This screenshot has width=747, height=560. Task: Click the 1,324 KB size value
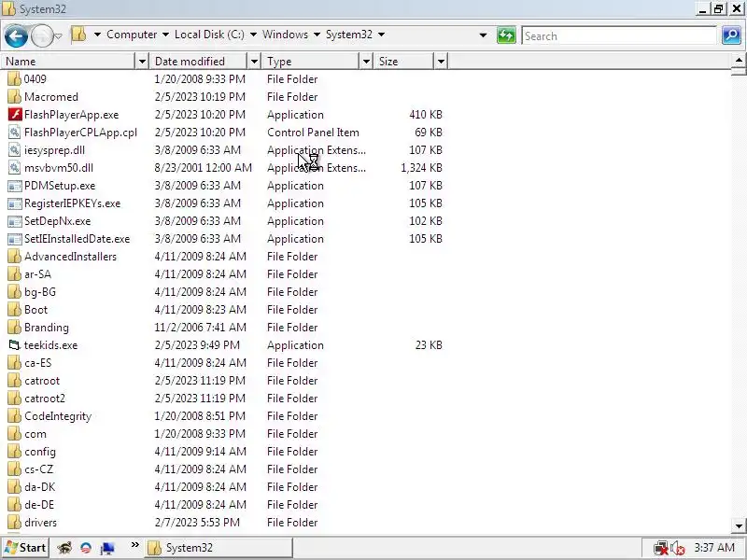click(421, 168)
